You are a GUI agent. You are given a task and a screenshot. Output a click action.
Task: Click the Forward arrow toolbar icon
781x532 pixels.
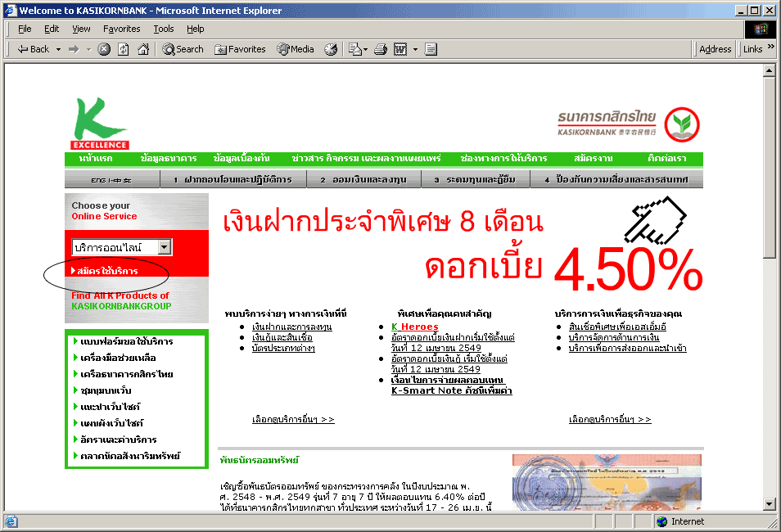[74, 49]
